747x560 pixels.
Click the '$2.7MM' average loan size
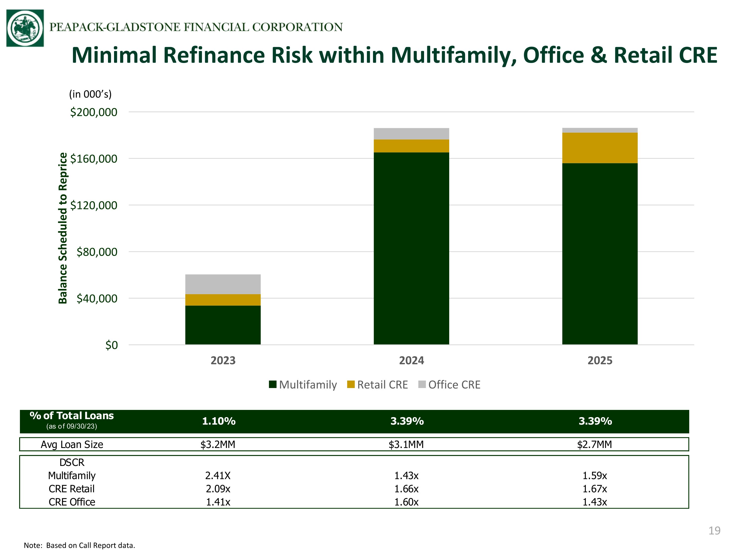(595, 445)
